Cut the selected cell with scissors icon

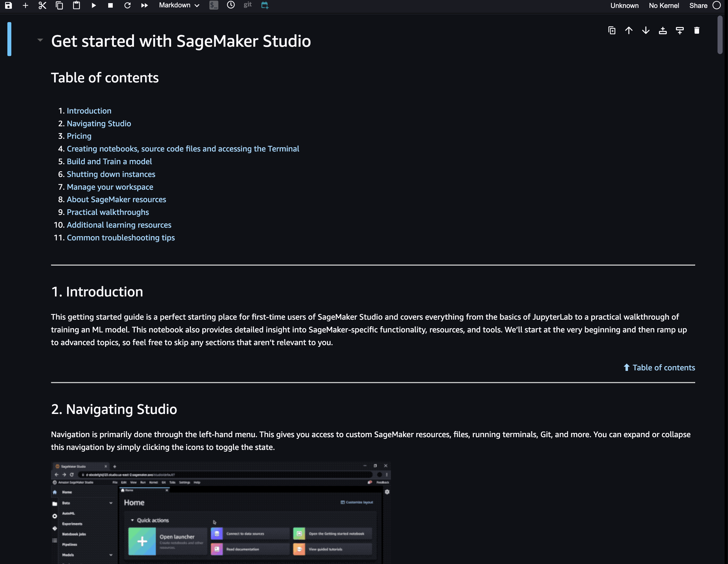pos(42,5)
